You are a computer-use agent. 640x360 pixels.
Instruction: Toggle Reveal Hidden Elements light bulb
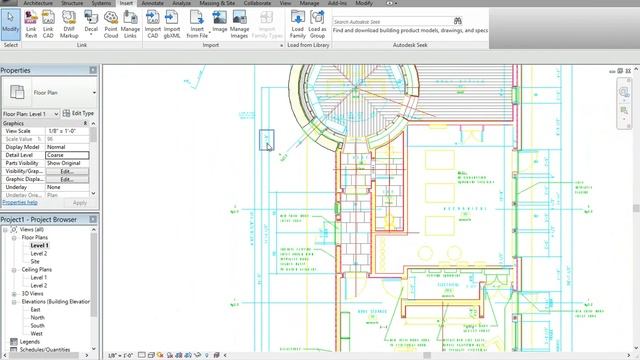coord(207,356)
